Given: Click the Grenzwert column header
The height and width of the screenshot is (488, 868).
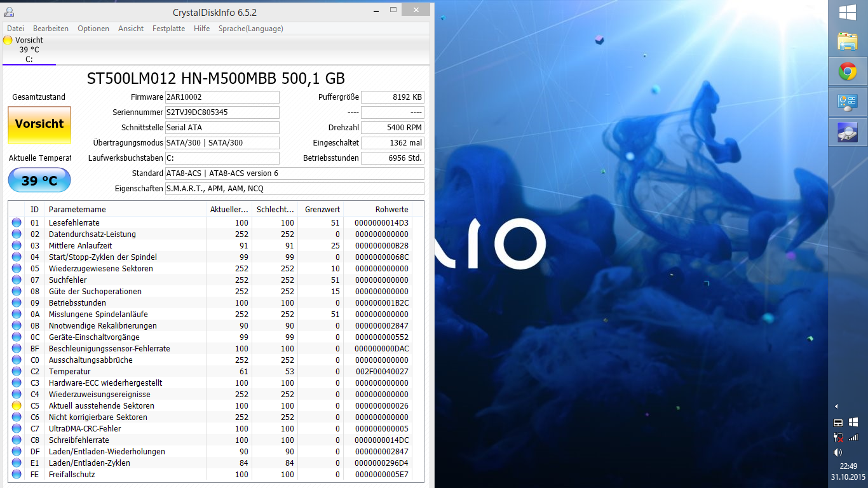Looking at the screenshot, I should (321, 209).
